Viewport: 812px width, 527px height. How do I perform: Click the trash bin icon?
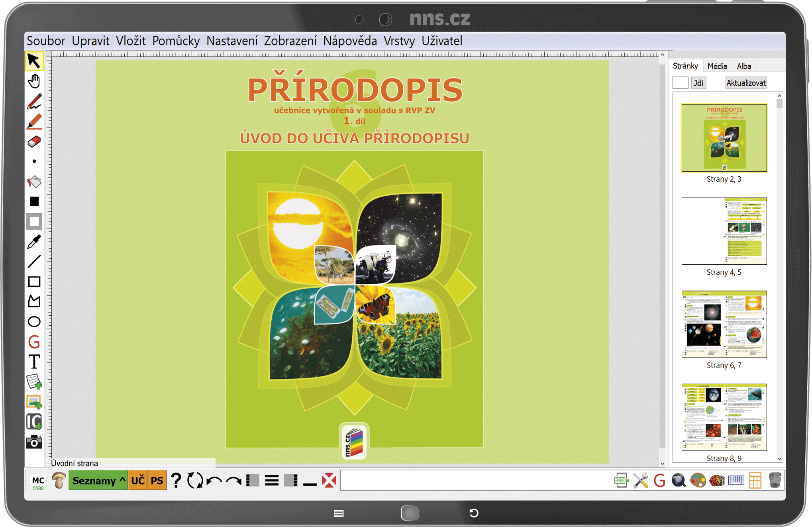[x=775, y=480]
